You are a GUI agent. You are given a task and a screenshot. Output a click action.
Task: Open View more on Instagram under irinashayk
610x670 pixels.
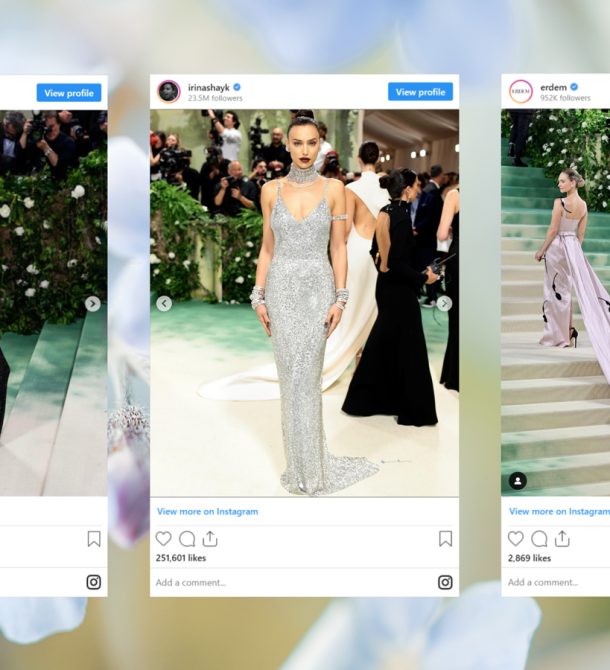208,511
